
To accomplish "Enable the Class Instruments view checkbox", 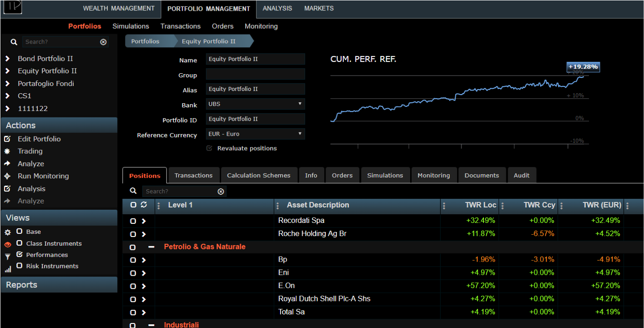I will [20, 243].
